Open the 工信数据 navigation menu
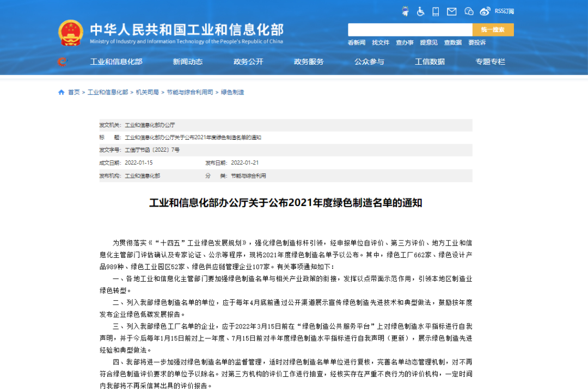The width and height of the screenshot is (588, 391). point(430,62)
